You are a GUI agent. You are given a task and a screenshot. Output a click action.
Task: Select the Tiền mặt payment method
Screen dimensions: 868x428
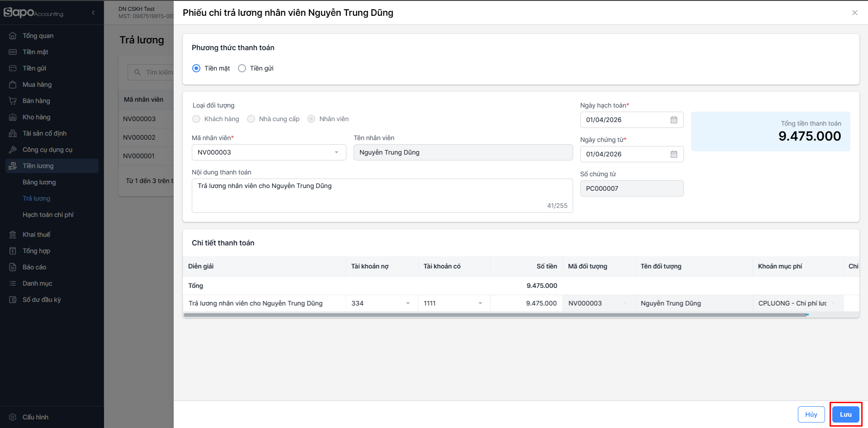coord(196,68)
